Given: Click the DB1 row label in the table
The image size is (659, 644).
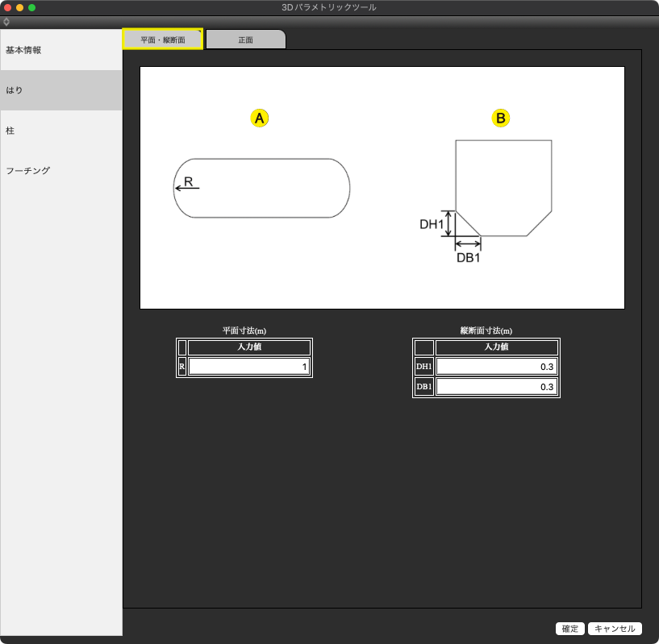Looking at the screenshot, I should [x=424, y=387].
